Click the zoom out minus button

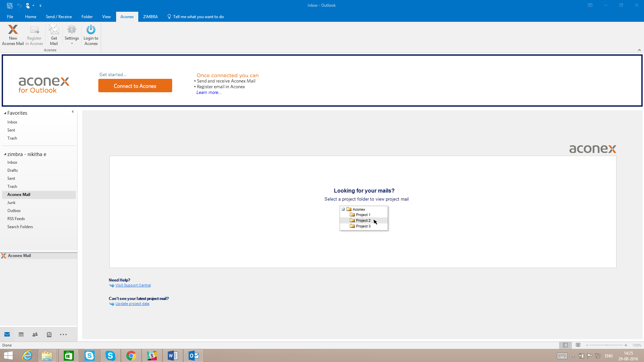[x=587, y=345]
